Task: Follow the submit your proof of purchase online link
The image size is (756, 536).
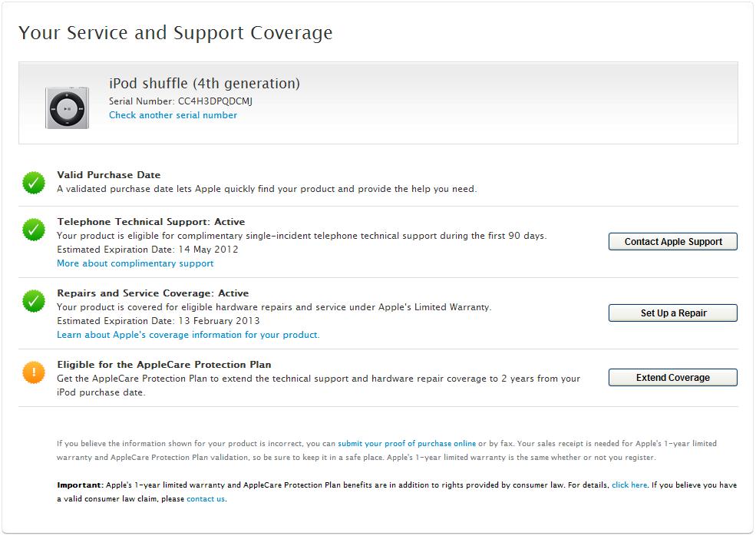Action: tap(407, 444)
